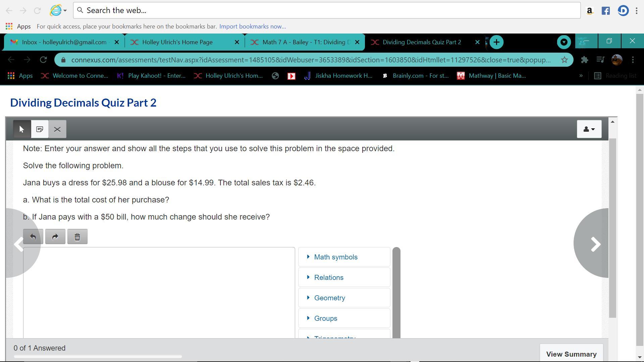Select the pointer tool in quiz toolbar
644x362 pixels.
coord(22,129)
